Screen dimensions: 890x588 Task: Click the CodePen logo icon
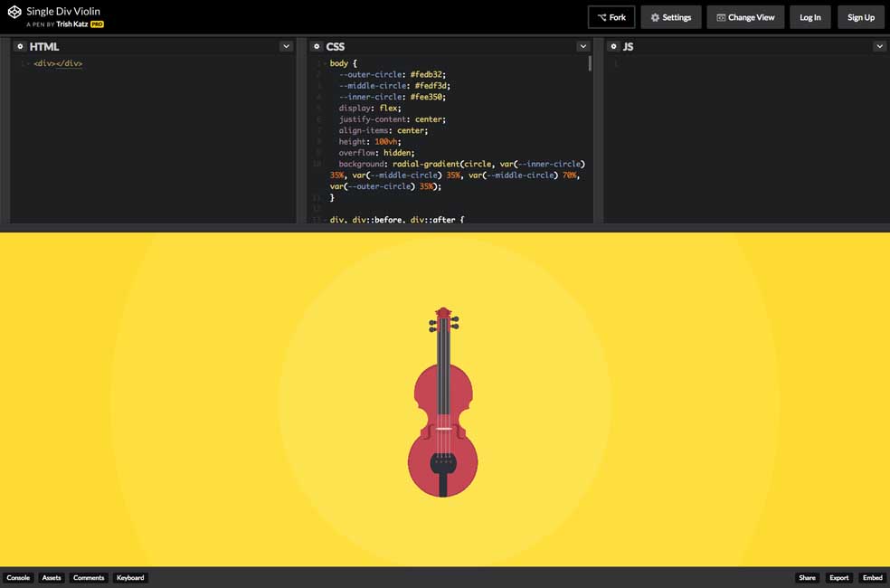coord(14,13)
